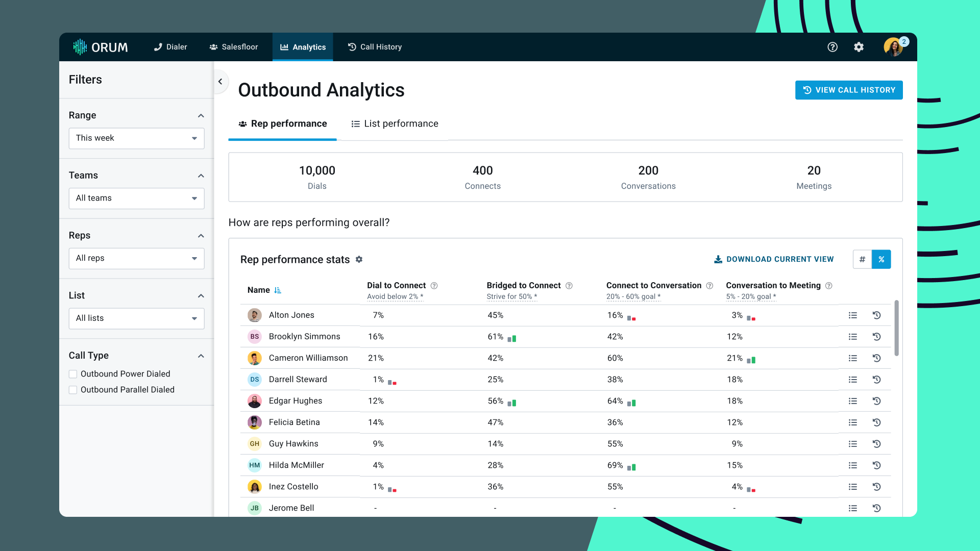Enable Outbound Parallel Dialed checkbox
Image resolution: width=980 pixels, height=551 pixels.
[x=73, y=390]
